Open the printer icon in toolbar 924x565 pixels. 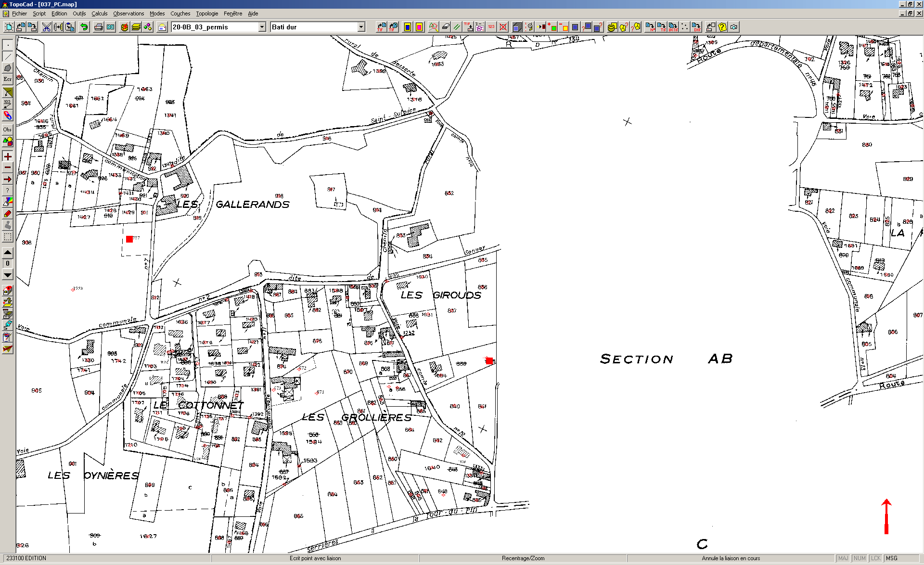[x=99, y=27]
